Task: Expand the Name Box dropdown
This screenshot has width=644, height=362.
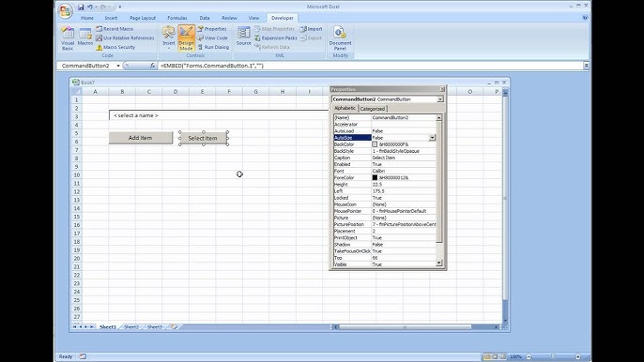Action: point(118,66)
